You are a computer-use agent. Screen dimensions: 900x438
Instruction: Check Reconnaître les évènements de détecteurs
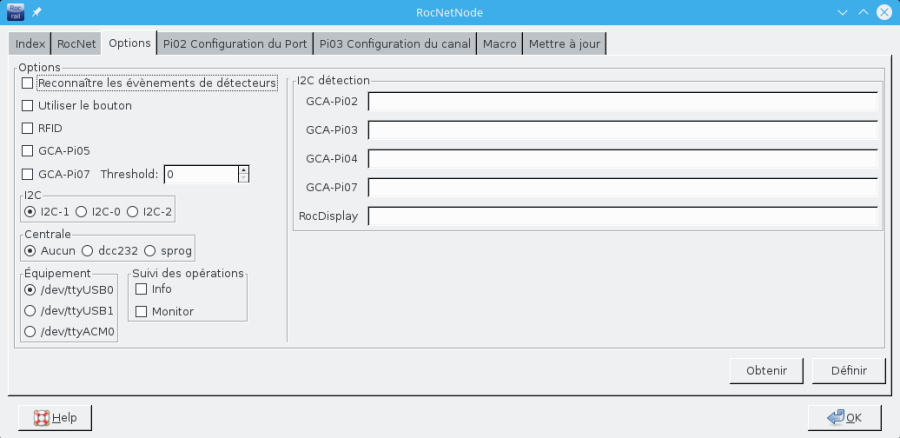coord(28,83)
